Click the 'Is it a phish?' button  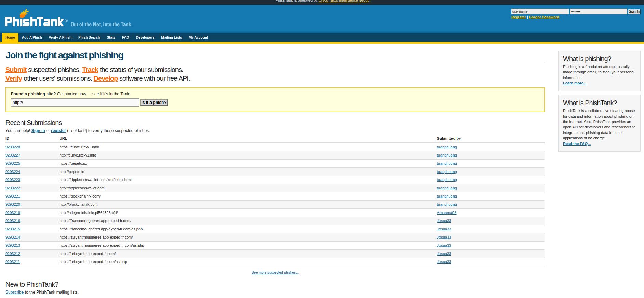point(154,103)
